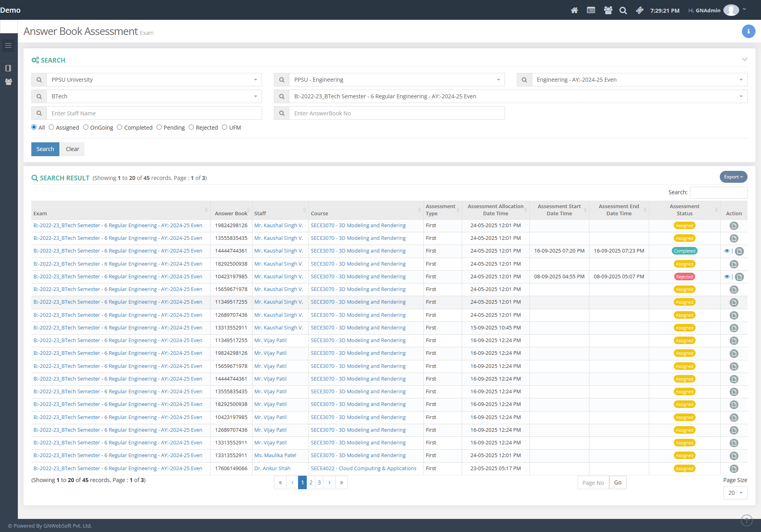Open the PPSU University dropdown
The height and width of the screenshot is (532, 761).
tap(154, 80)
